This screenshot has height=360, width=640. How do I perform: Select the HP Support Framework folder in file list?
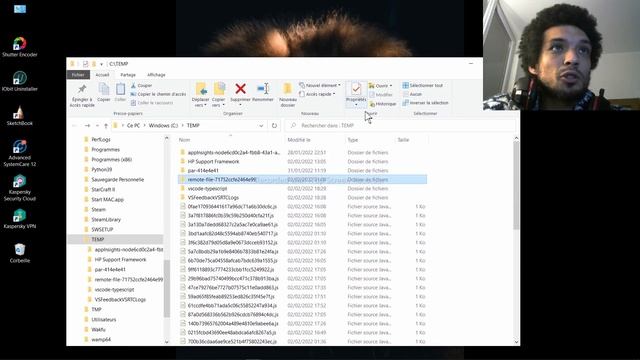click(213, 162)
